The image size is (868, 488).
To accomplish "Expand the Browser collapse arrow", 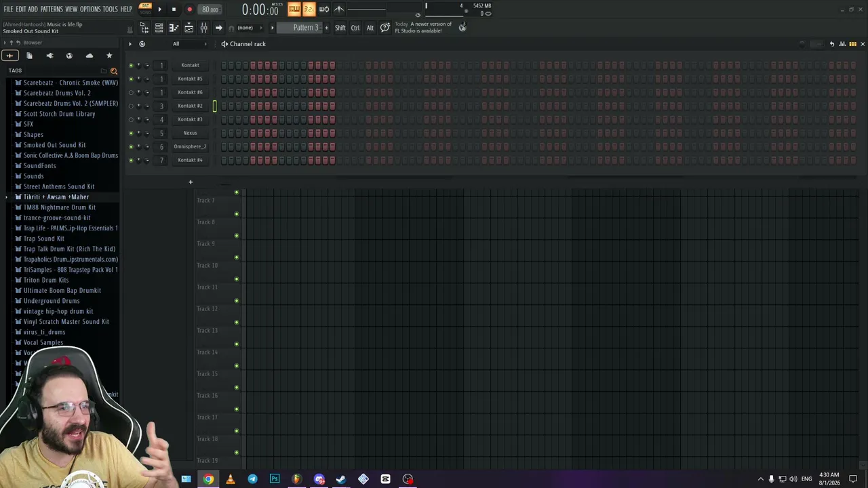I will pos(5,43).
